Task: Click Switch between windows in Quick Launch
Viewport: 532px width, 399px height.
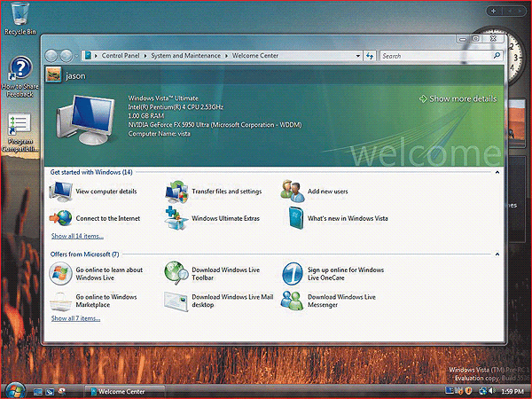Action: 50,392
